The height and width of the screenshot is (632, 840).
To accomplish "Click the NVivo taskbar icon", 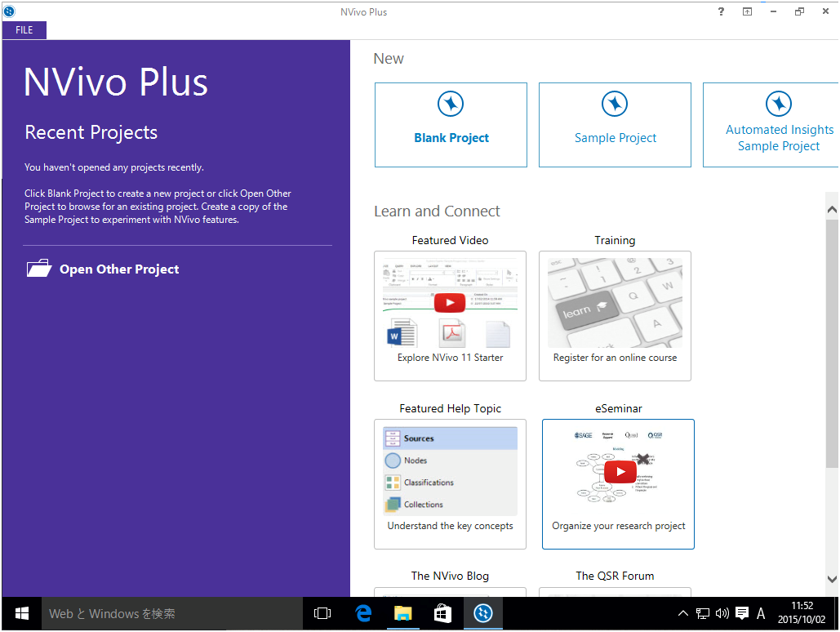I will (x=482, y=613).
